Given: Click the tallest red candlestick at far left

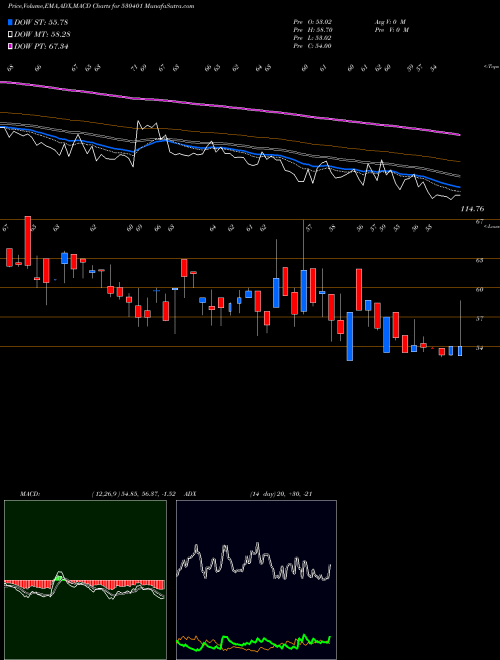Looking at the screenshot, I should pyautogui.click(x=28, y=241).
